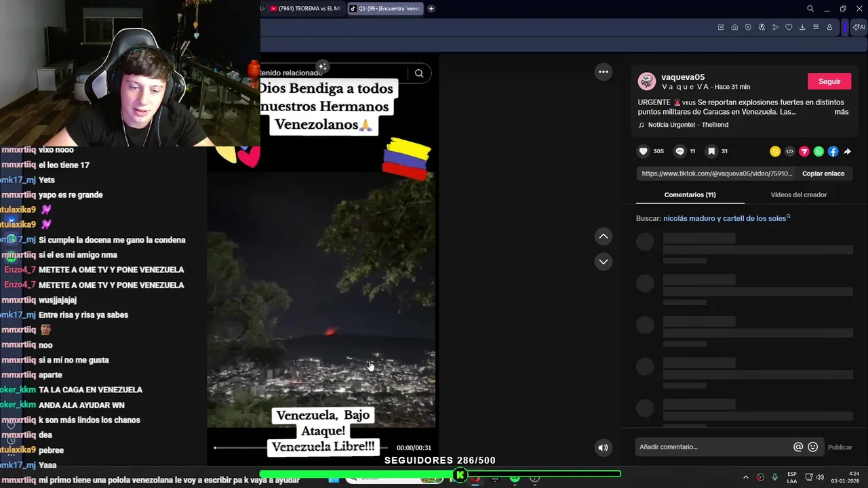868x488 pixels.
Task: Open browser easy setup menu icon
Action: coord(816,27)
